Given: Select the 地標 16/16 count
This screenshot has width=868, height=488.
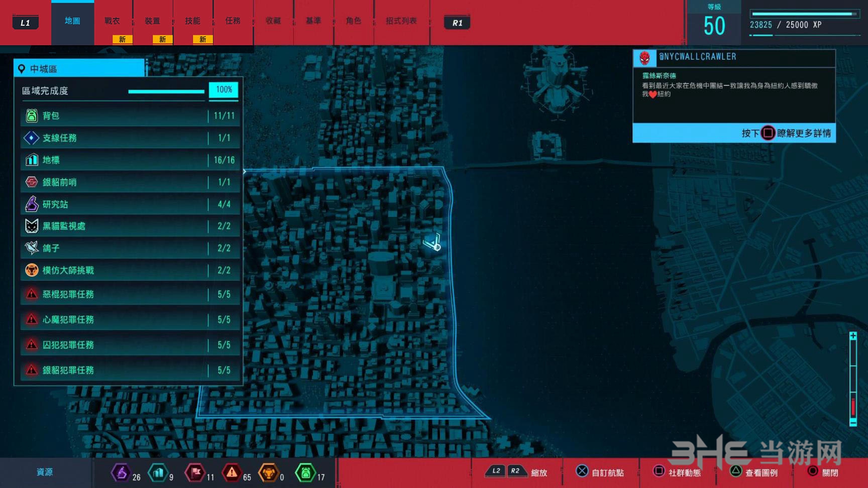Looking at the screenshot, I should pyautogui.click(x=224, y=160).
